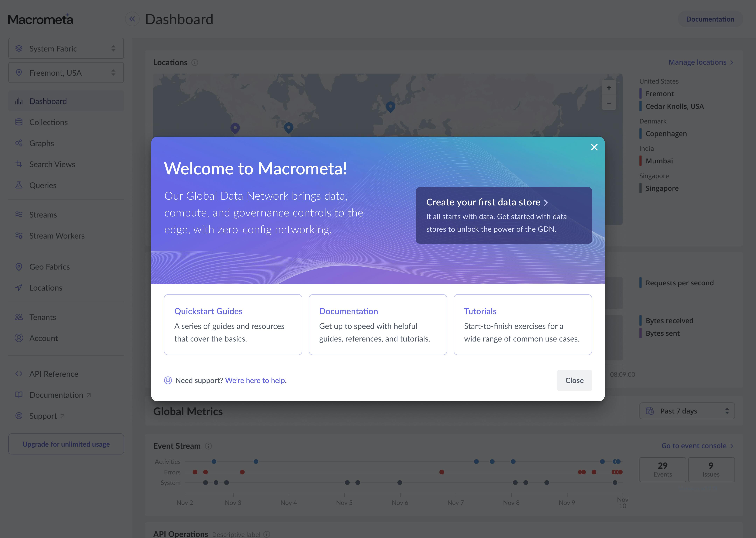The height and width of the screenshot is (538, 756).
Task: Open the external Documentation link in the sidebar
Action: pos(66,395)
